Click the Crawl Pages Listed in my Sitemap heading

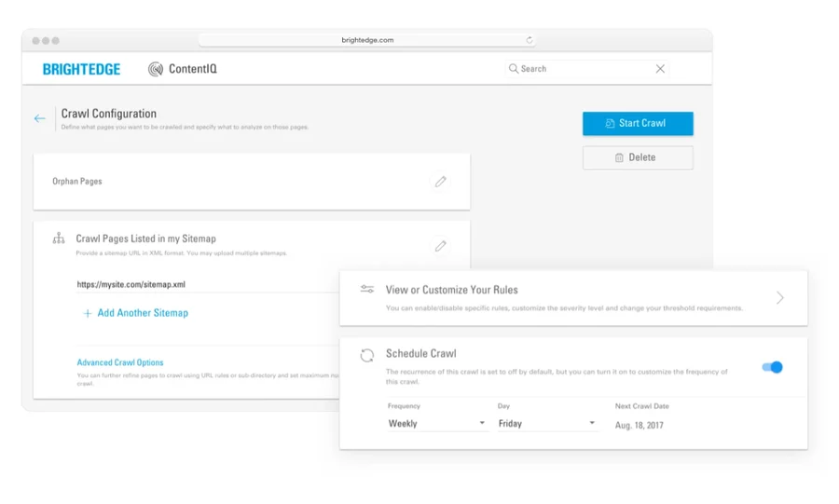[x=145, y=238]
